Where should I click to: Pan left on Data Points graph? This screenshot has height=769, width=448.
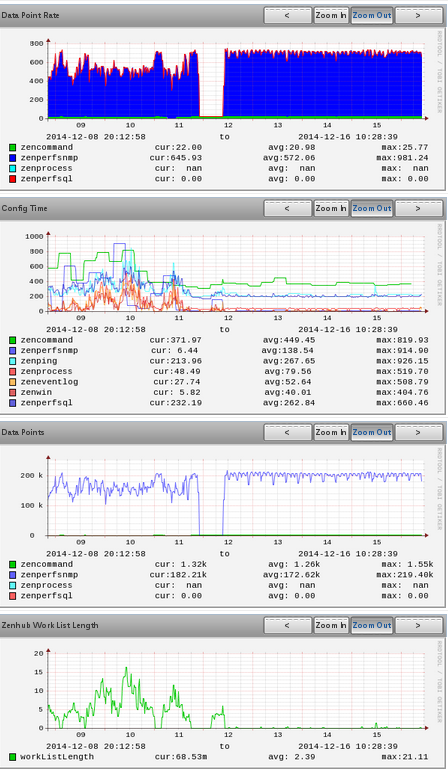(288, 433)
